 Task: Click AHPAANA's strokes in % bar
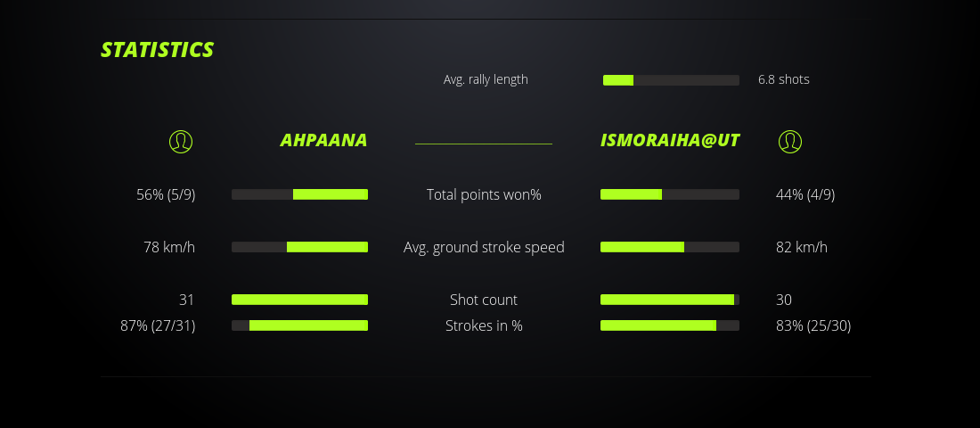299,325
